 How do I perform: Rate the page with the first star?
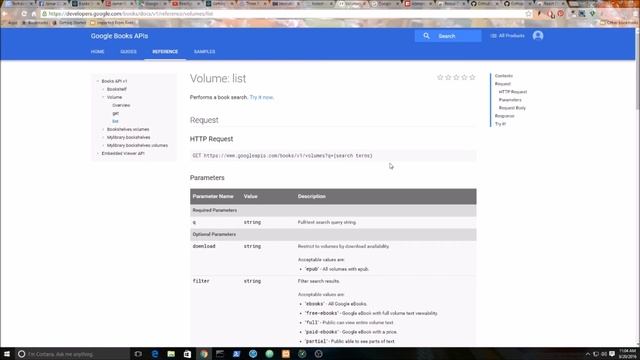point(440,77)
